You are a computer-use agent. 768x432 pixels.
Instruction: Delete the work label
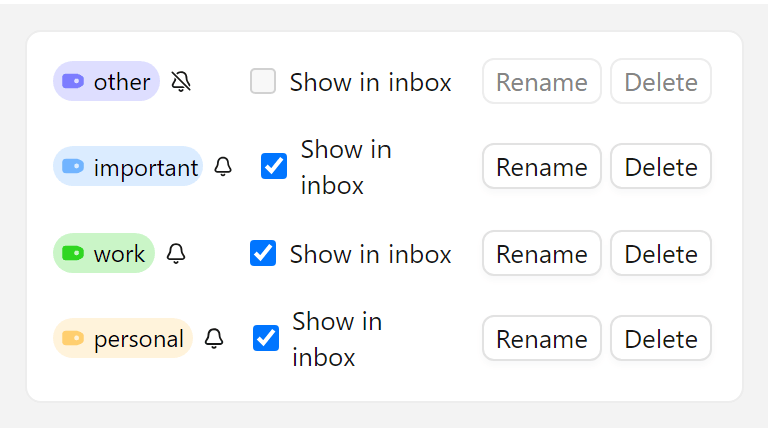click(x=661, y=254)
